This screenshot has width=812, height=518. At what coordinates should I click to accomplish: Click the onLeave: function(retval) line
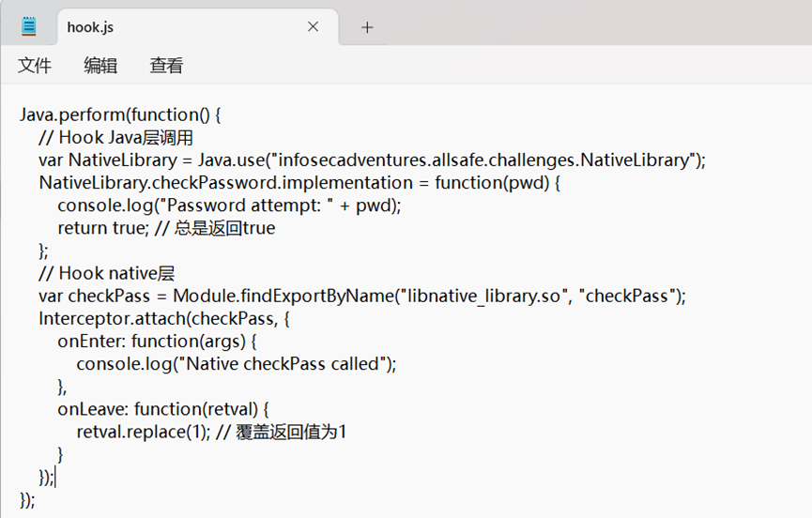pyautogui.click(x=163, y=409)
